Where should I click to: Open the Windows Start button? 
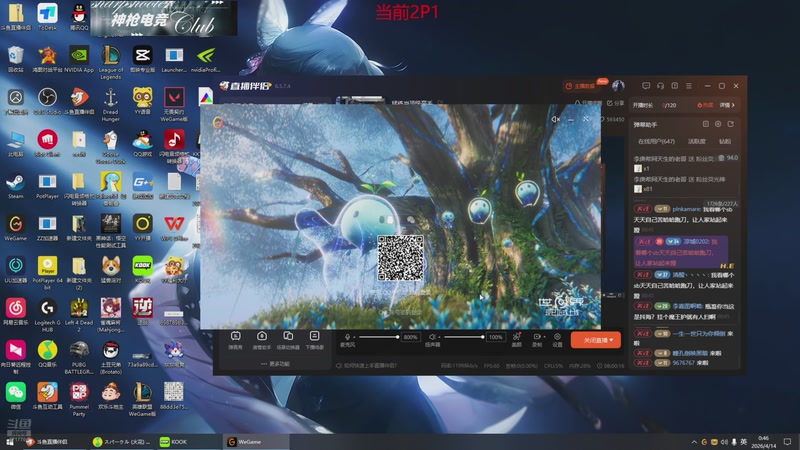(x=10, y=442)
